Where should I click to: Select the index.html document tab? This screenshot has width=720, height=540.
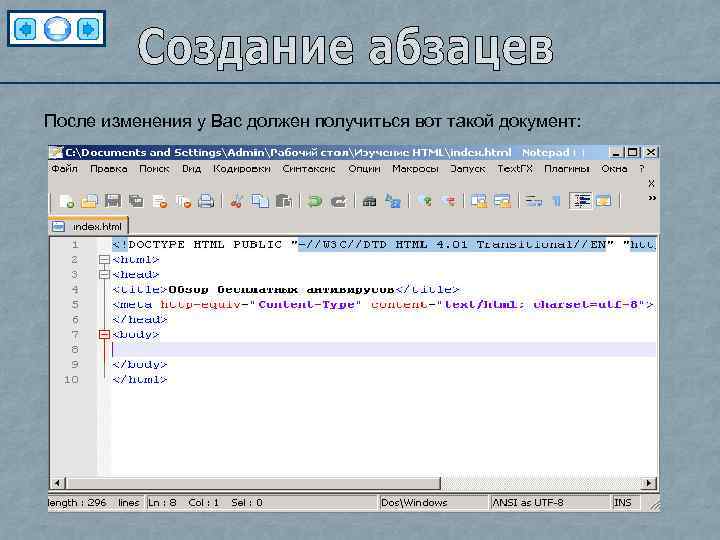(88, 226)
